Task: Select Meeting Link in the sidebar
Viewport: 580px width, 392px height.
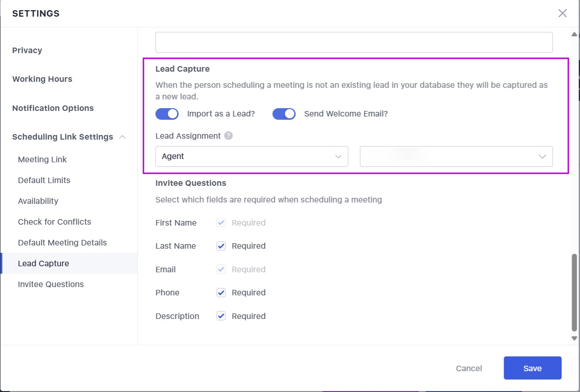Action: coord(43,159)
